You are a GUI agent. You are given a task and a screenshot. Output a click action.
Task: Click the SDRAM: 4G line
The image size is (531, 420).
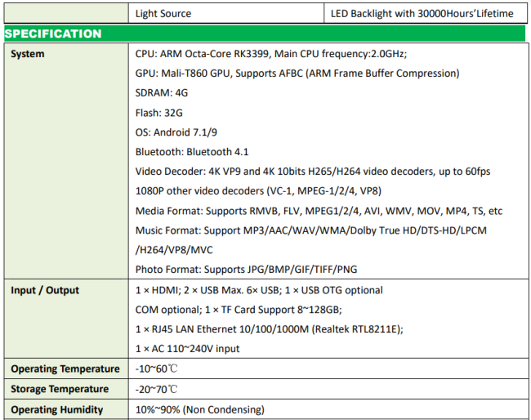pyautogui.click(x=159, y=93)
